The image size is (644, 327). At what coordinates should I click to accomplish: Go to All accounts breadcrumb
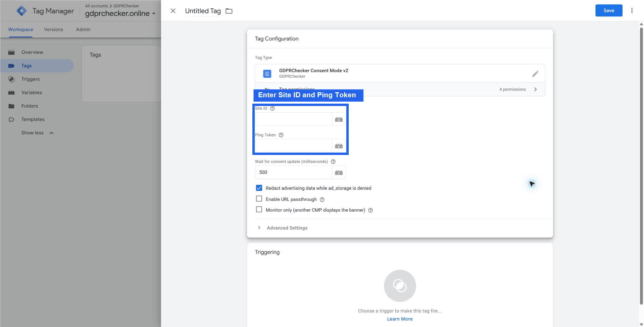click(x=96, y=6)
